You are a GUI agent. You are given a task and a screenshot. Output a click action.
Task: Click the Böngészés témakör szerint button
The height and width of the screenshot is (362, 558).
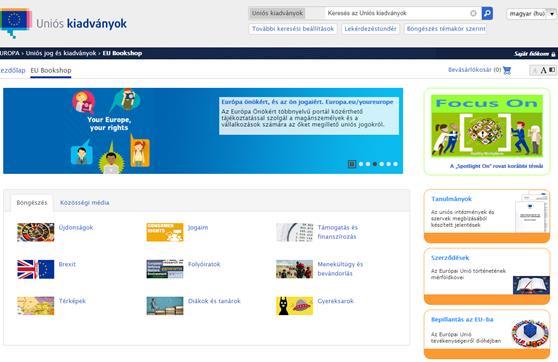[x=446, y=29]
